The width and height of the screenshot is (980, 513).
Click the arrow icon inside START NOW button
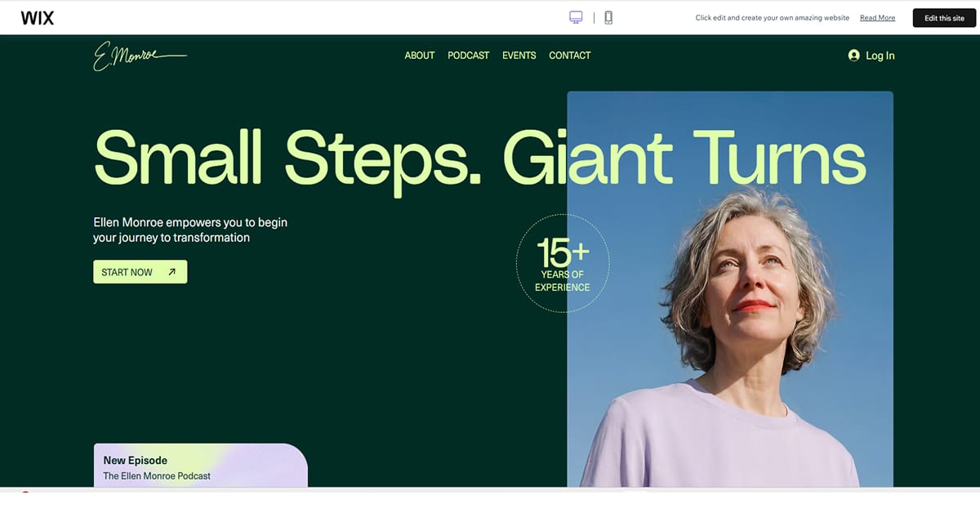click(x=171, y=271)
